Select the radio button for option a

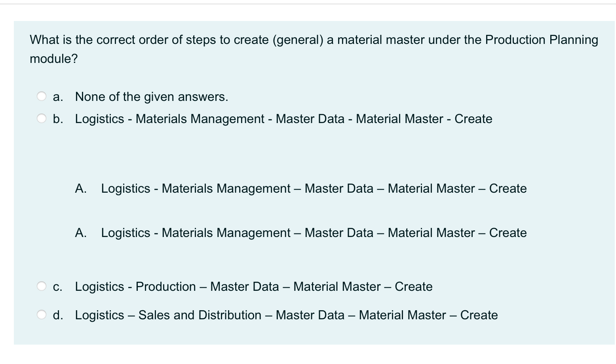41,95
